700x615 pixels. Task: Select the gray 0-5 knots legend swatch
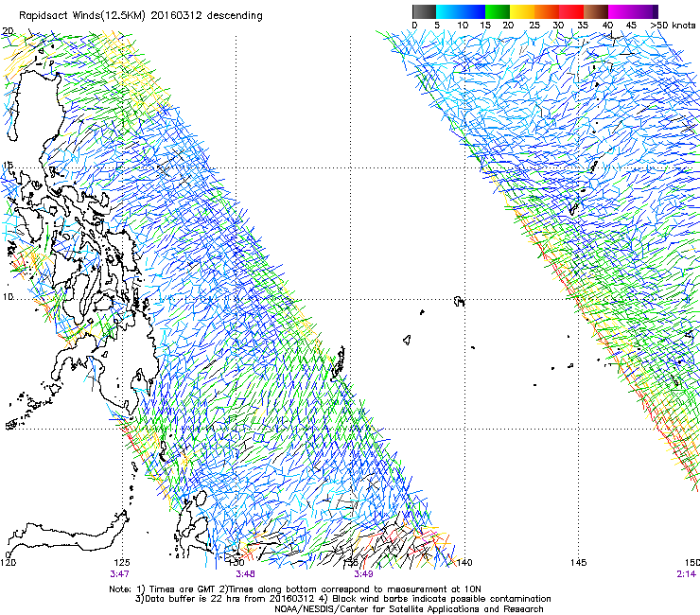(424, 11)
